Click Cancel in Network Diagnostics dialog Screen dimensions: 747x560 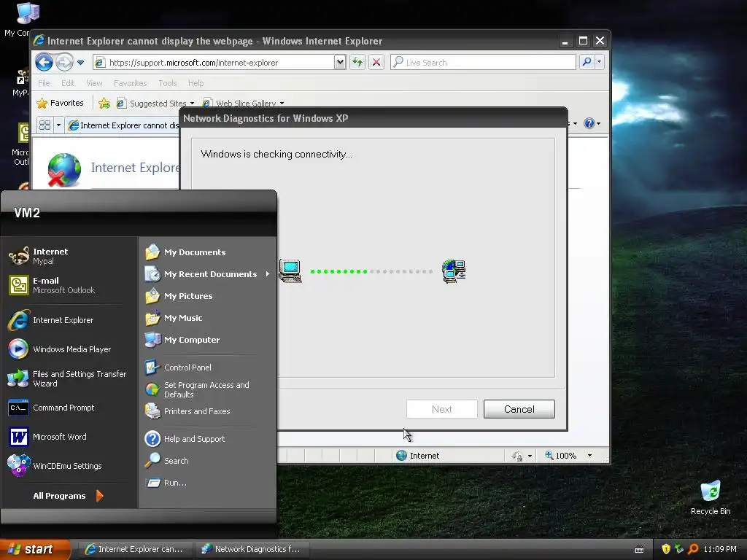pyautogui.click(x=519, y=409)
